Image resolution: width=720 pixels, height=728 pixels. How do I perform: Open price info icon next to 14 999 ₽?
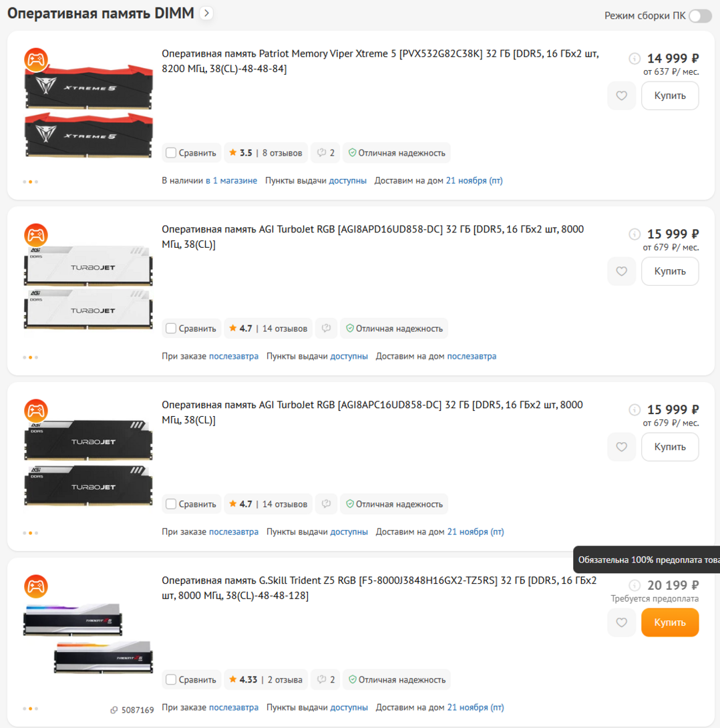634,59
